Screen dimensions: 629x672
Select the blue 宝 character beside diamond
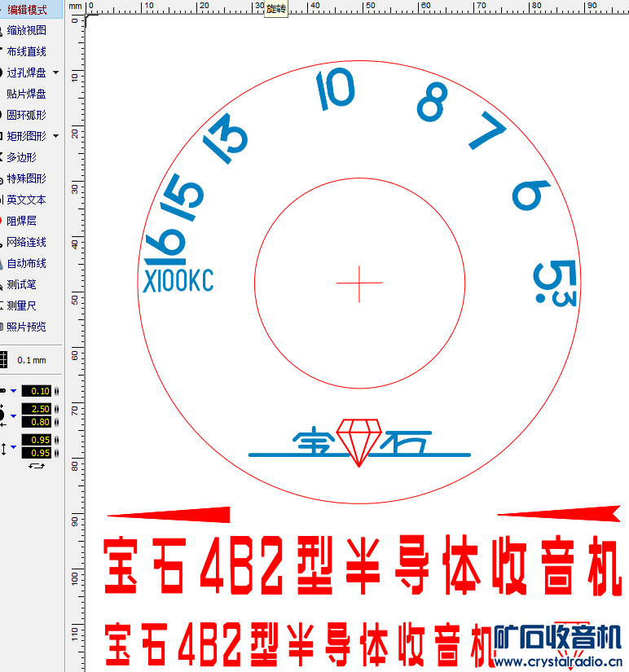[x=314, y=440]
